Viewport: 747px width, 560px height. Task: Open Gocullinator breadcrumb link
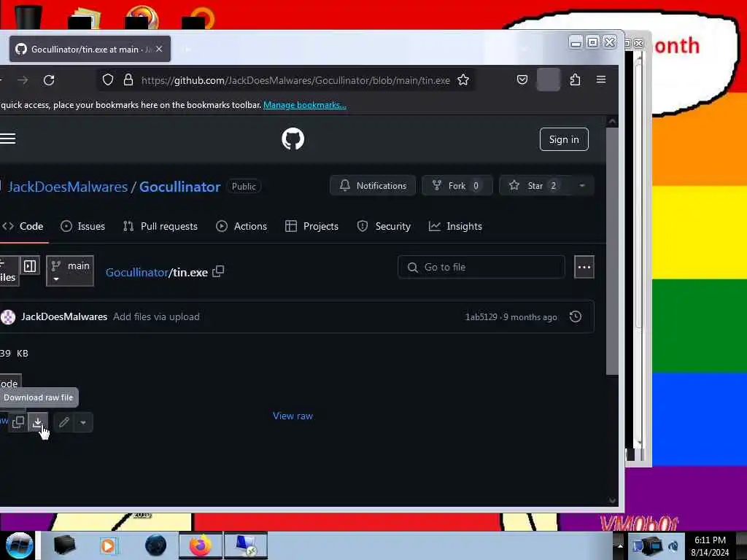(136, 273)
